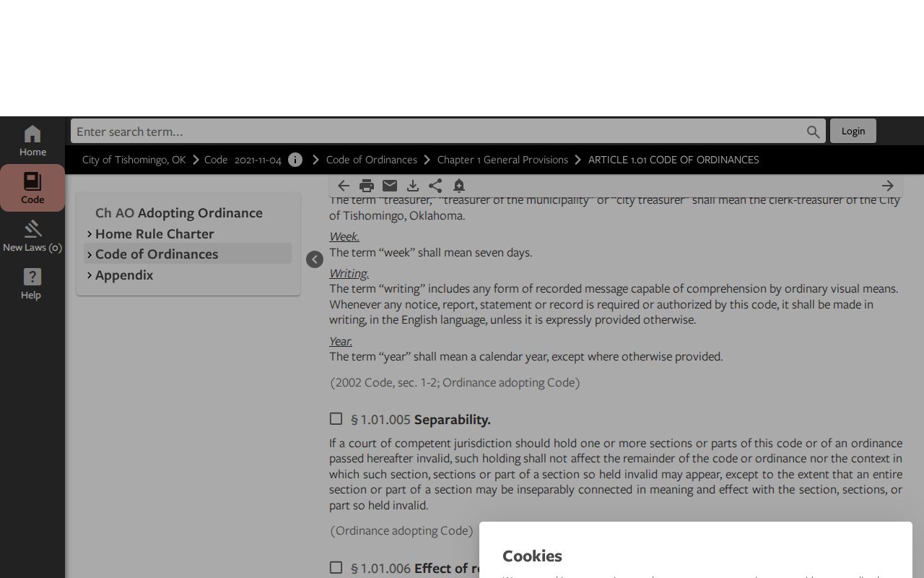Print the current section

tap(367, 186)
